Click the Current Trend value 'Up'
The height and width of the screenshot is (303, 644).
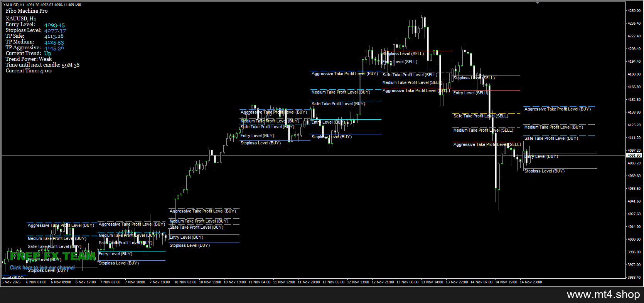pyautogui.click(x=47, y=54)
